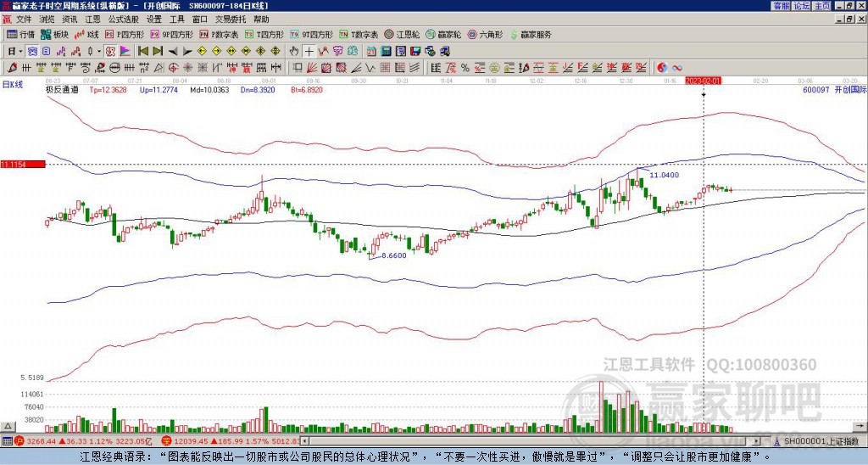Switch to the K线 candlestick chart
Image resolution: width=868 pixels, height=465 pixels.
pyautogui.click(x=86, y=34)
